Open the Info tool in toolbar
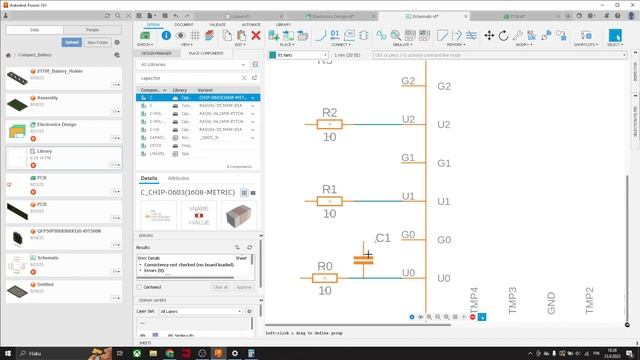This screenshot has height=360, width=640. pyautogui.click(x=166, y=36)
